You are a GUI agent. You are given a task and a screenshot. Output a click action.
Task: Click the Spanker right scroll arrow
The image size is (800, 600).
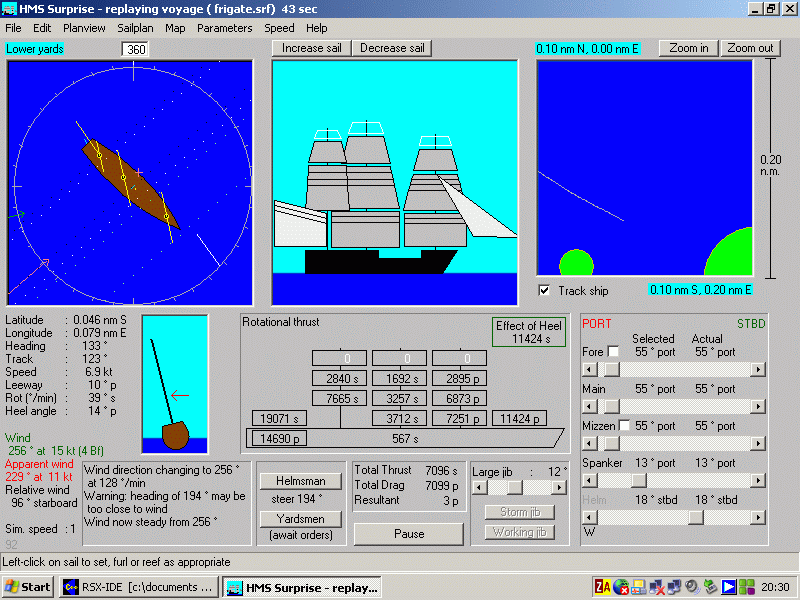(758, 481)
